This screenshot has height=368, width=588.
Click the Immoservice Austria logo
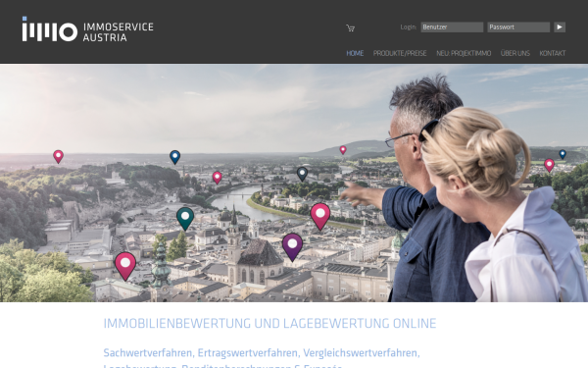tap(87, 29)
